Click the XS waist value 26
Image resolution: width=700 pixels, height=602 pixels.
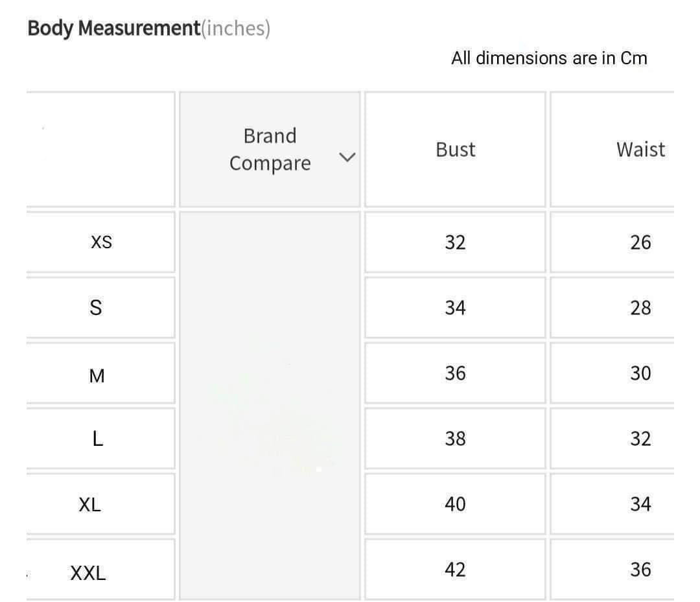click(x=640, y=242)
